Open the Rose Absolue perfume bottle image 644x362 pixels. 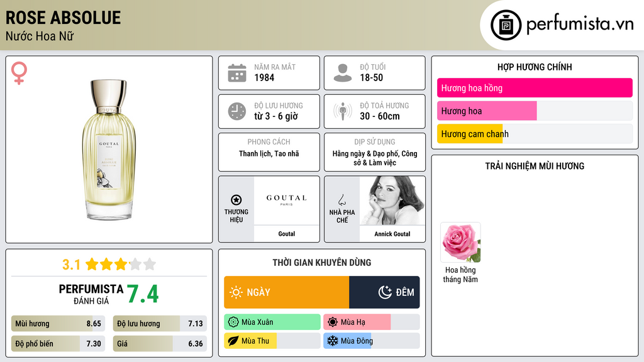[x=109, y=150]
